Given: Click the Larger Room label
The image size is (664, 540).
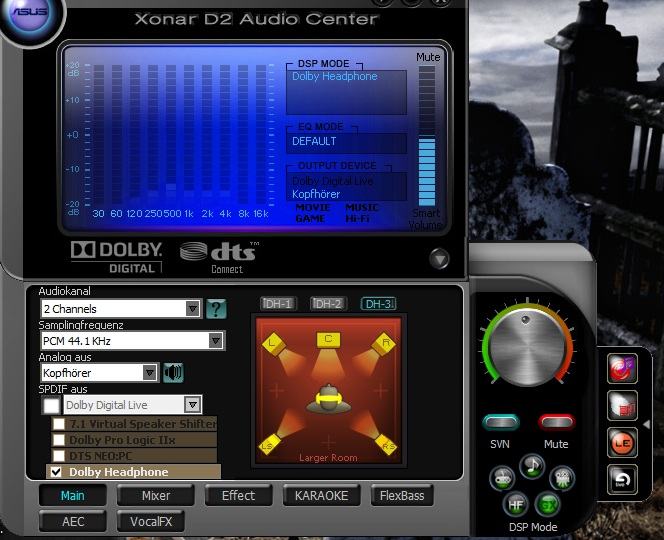Looking at the screenshot, I should tap(328, 458).
